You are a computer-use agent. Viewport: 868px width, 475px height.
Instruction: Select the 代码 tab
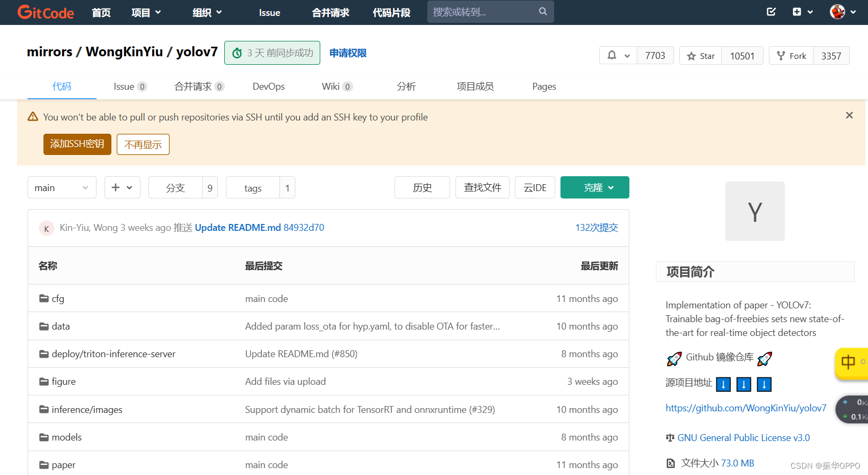pos(62,86)
